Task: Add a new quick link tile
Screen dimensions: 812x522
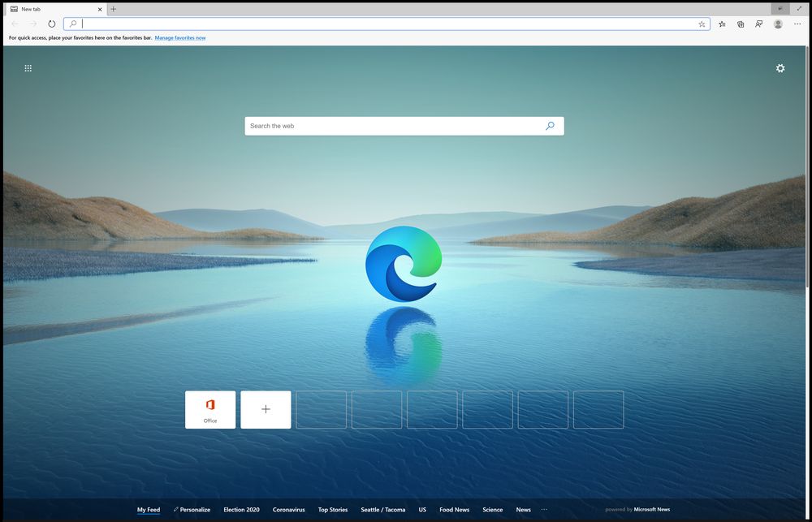Action: [x=266, y=409]
